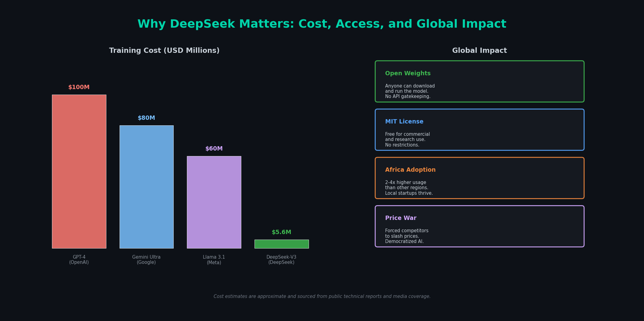This screenshot has width=644, height=321.
Task: Click the "Open Weights" card title
Action: (408, 73)
